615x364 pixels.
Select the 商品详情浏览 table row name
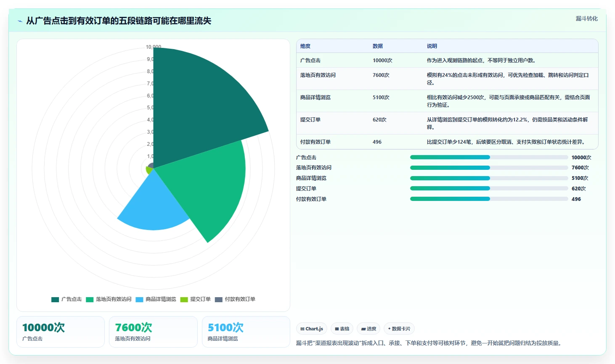(315, 98)
